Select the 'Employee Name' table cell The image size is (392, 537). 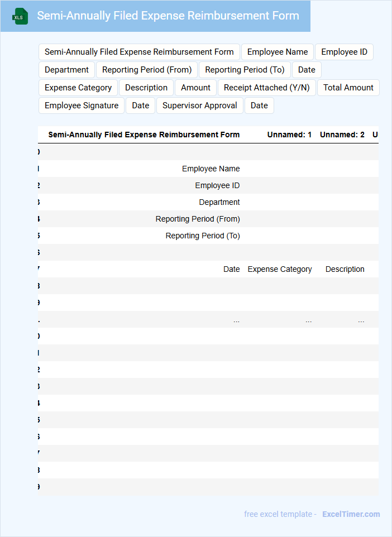[x=211, y=169]
